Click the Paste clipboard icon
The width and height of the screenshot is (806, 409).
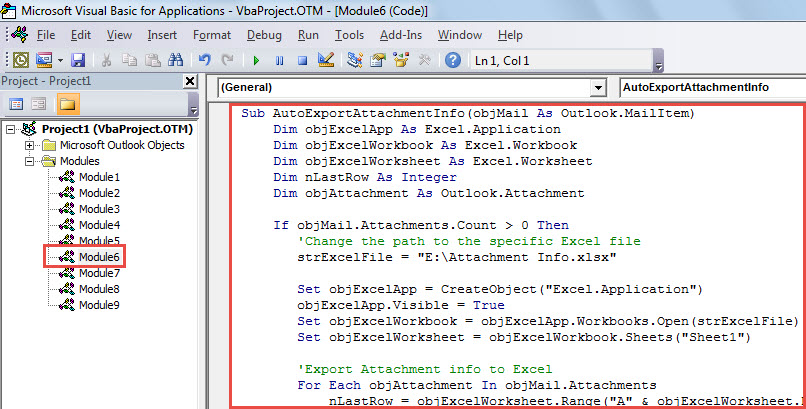coord(152,60)
